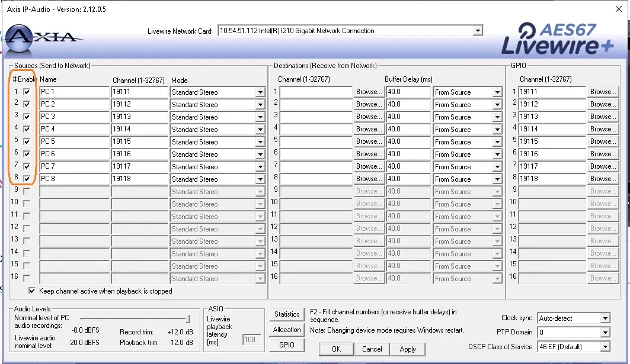
Task: Disable the source 8 Enable checkbox
Action: (27, 179)
